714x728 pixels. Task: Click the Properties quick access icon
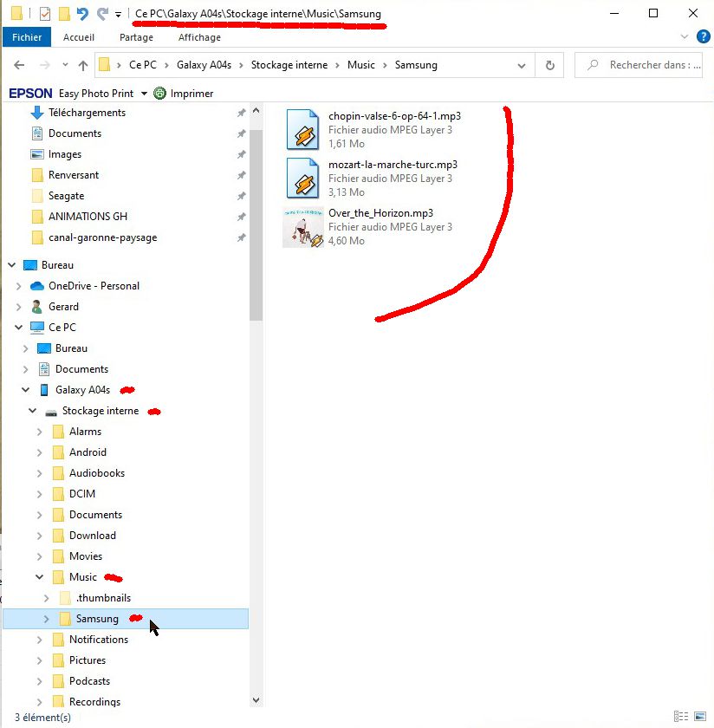(44, 14)
